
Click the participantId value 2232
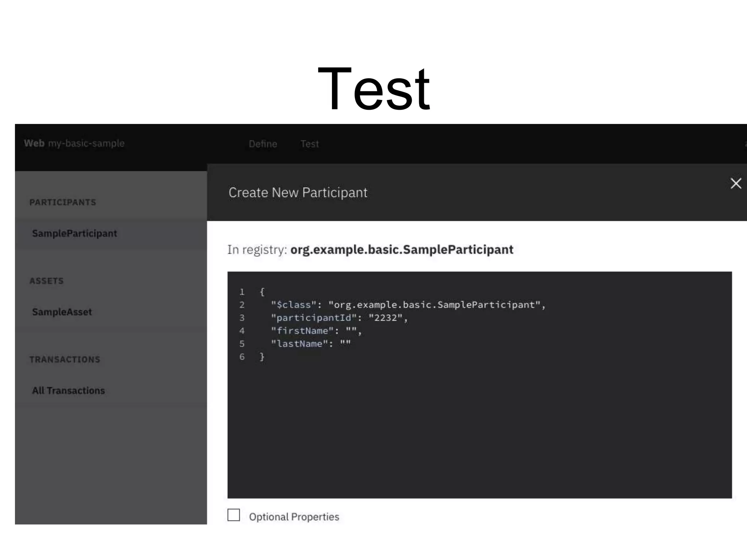tap(386, 318)
